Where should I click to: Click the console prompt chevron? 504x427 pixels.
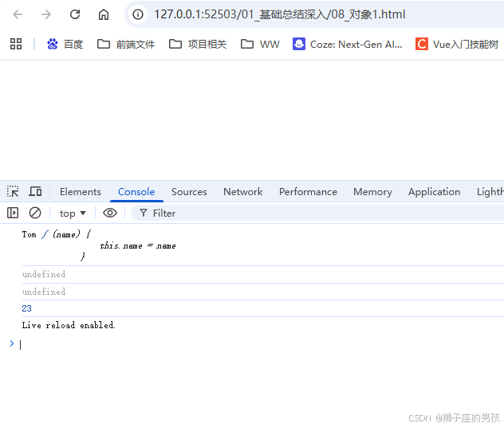(12, 343)
